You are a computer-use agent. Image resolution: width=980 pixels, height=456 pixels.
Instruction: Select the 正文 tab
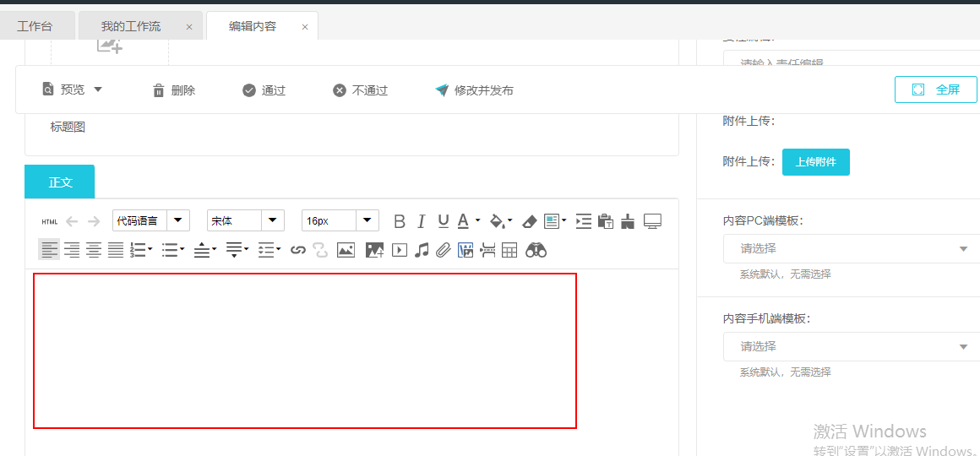[x=60, y=182]
